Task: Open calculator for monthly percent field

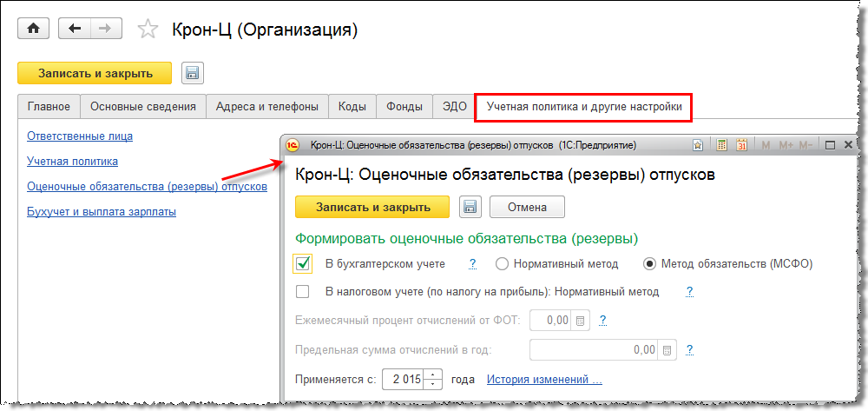Action: click(x=581, y=320)
